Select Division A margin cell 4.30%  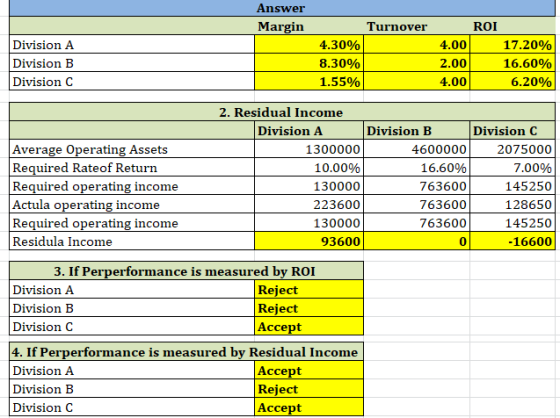[x=309, y=45]
